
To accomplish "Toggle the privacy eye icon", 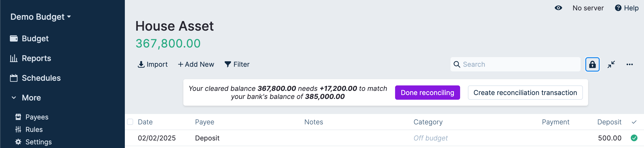I will point(558,8).
